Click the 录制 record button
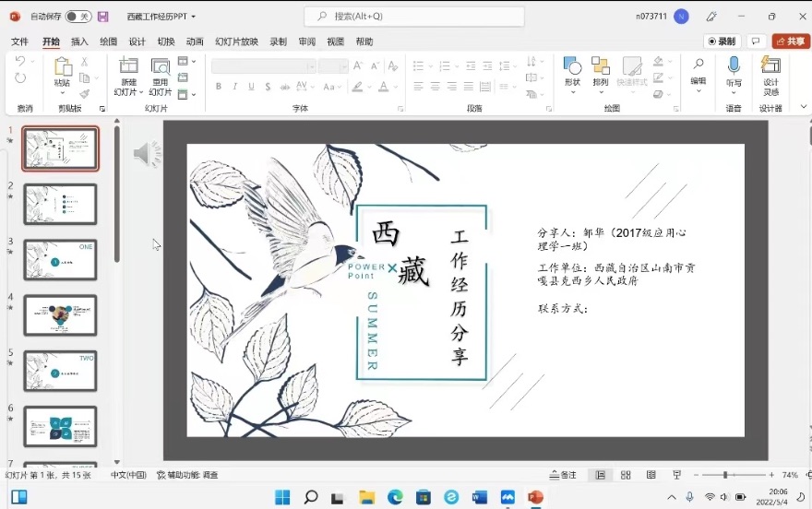Viewport: 812px width, 509px height. coord(722,41)
